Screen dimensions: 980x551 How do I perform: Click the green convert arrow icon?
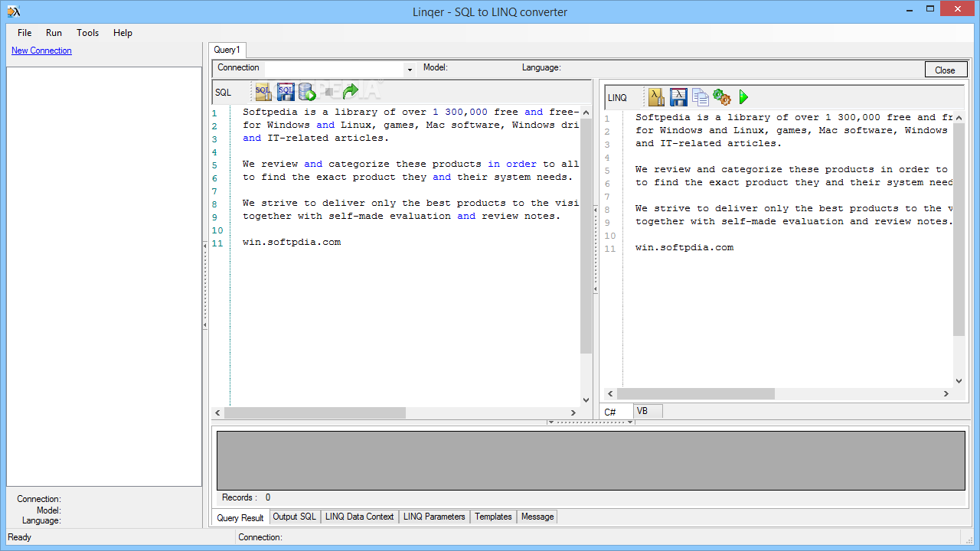[351, 92]
